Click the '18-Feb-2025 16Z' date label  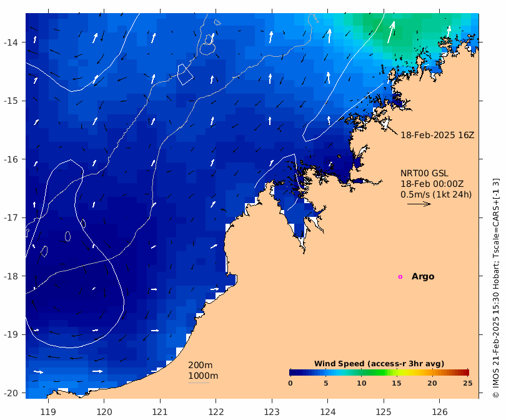(x=437, y=135)
